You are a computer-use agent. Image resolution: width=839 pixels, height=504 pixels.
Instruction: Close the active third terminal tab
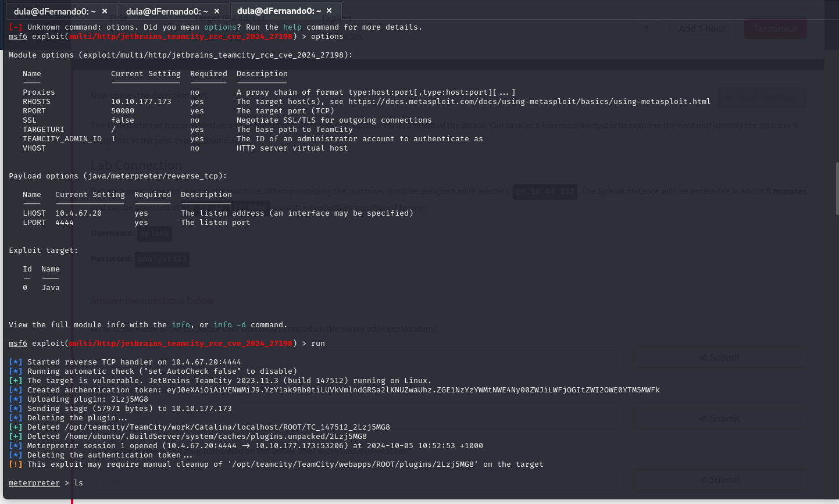(329, 10)
